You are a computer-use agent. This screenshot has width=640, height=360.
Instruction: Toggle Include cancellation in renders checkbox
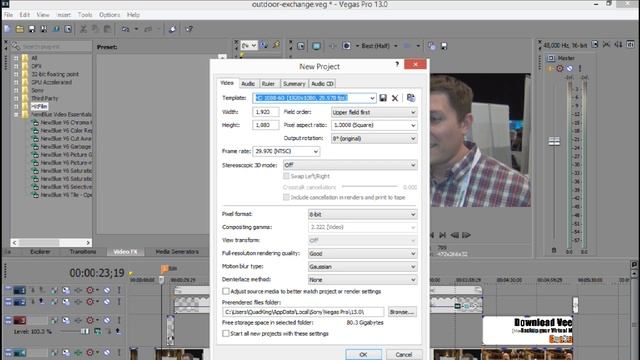(286, 197)
